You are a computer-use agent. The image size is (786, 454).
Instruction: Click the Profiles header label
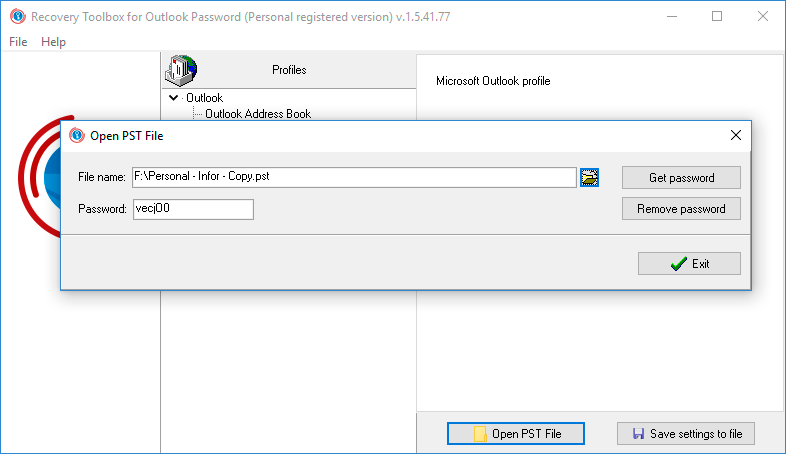pyautogui.click(x=289, y=70)
